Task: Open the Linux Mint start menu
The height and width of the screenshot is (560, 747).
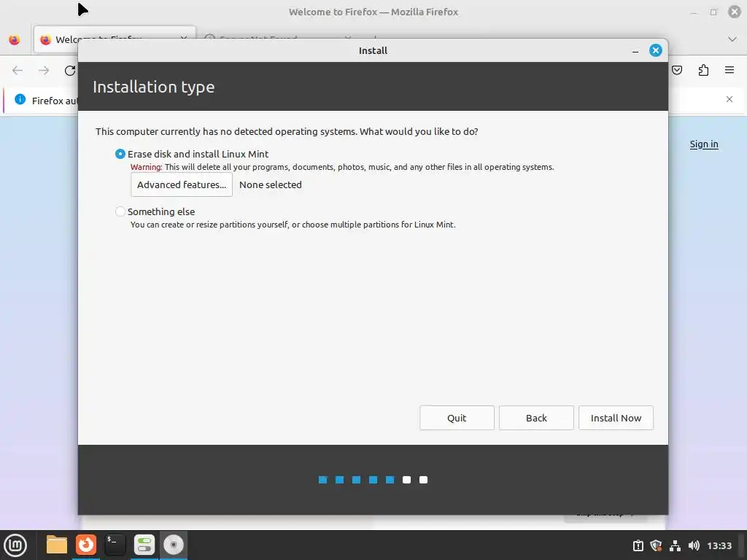Action: [x=15, y=545]
